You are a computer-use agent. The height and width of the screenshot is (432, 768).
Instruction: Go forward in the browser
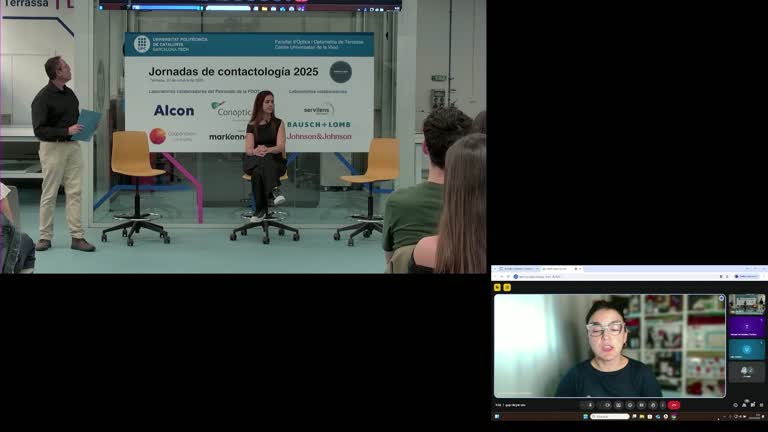502,277
